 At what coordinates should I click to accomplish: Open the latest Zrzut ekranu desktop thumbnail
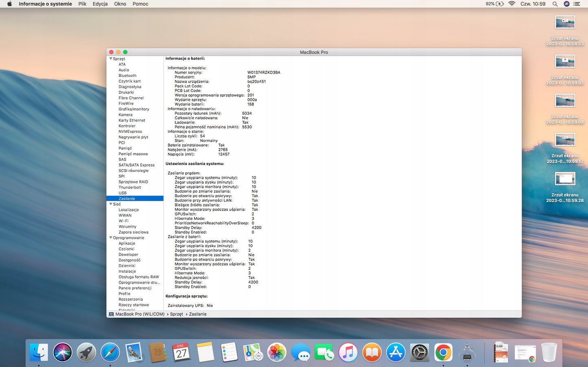565,178
